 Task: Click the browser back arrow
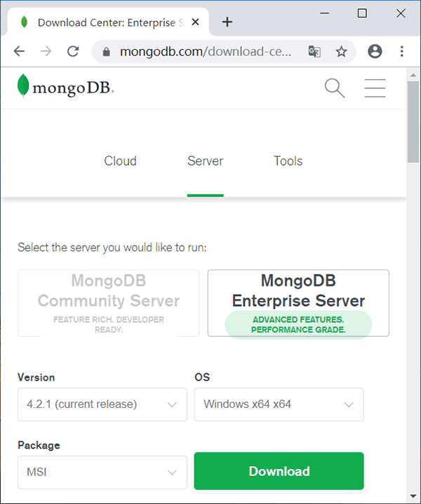pos(19,51)
